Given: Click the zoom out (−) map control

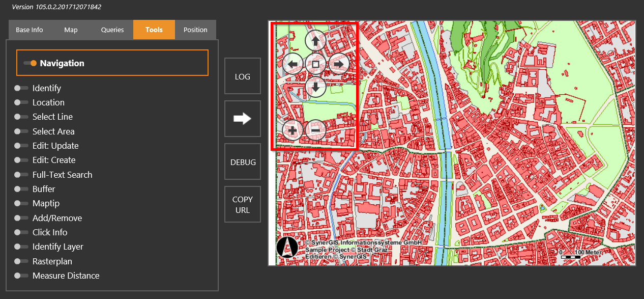Looking at the screenshot, I should point(315,130).
